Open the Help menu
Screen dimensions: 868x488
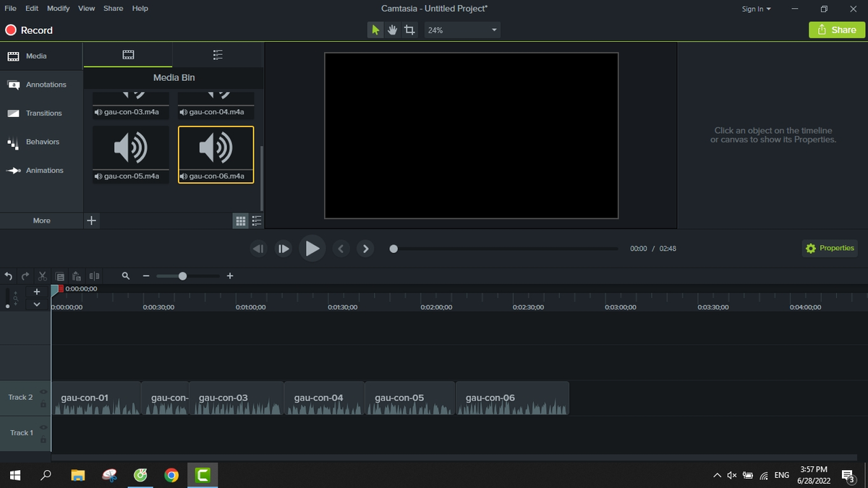tap(140, 9)
